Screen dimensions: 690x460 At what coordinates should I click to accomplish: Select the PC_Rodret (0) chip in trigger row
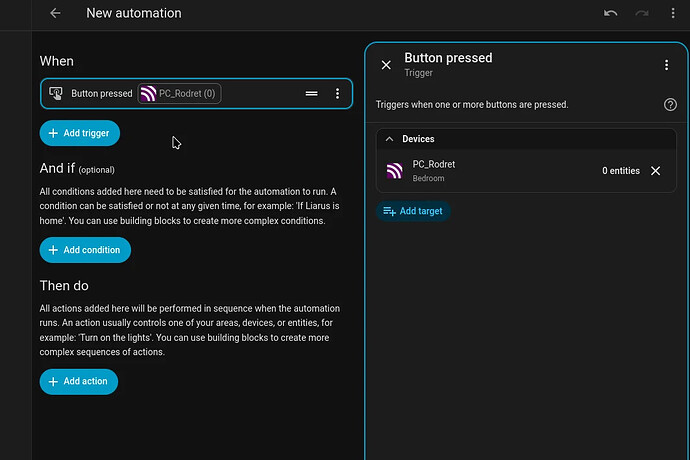click(179, 93)
